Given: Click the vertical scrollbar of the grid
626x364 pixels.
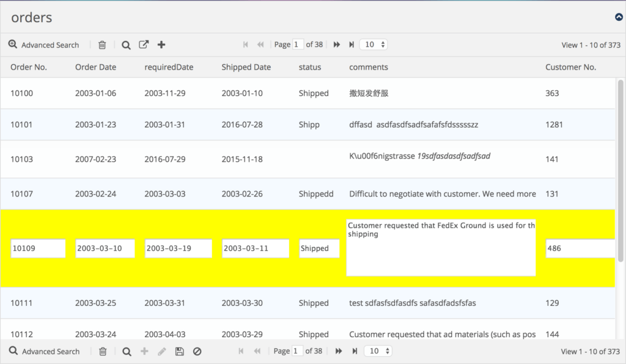Looking at the screenshot, I should (620, 170).
